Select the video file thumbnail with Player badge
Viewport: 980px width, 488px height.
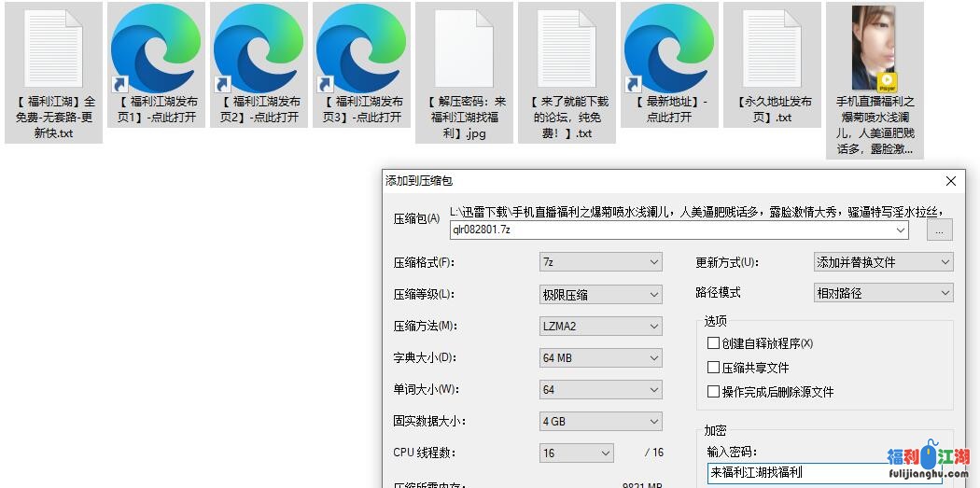click(874, 49)
